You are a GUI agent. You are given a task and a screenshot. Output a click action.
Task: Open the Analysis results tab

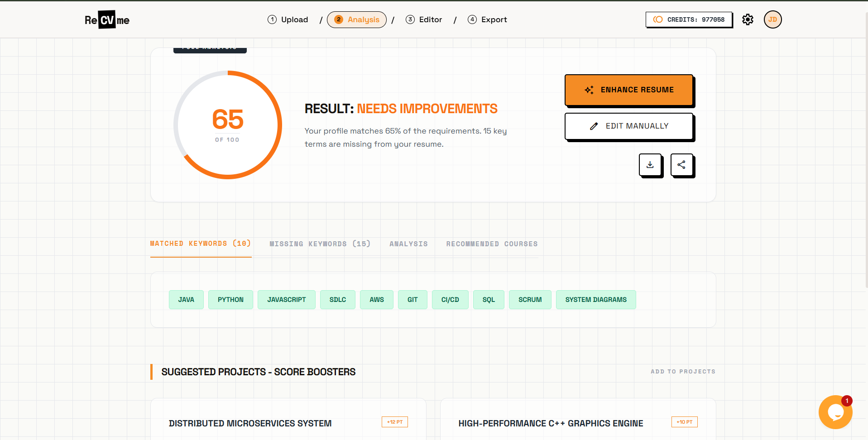tap(408, 244)
